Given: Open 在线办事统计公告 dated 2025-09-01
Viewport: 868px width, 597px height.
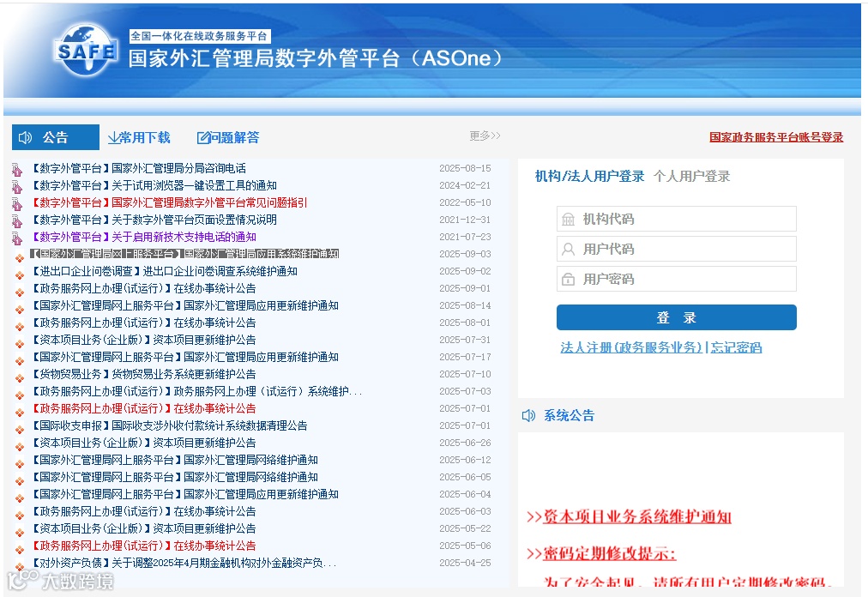Looking at the screenshot, I should coord(143,288).
